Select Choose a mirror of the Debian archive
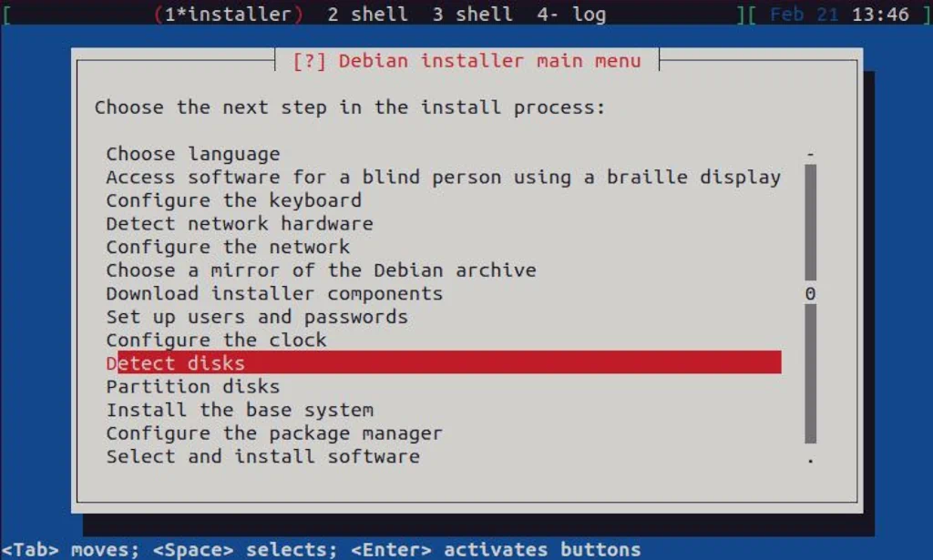The image size is (933, 560). [x=320, y=270]
